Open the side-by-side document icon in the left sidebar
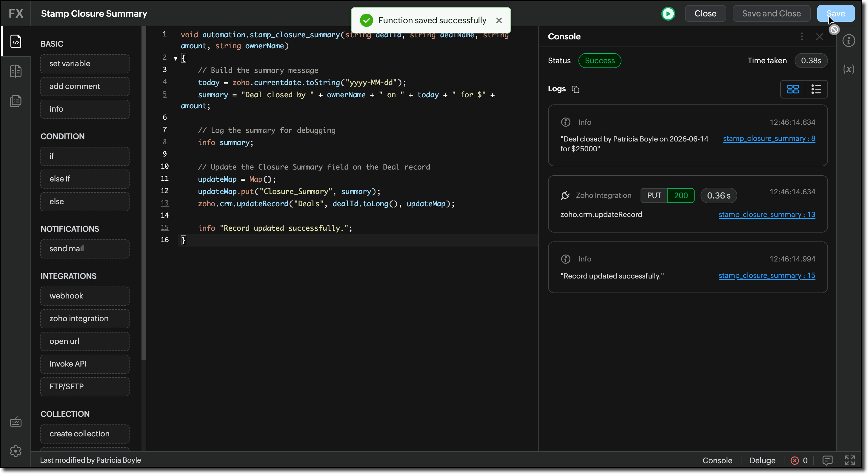 coord(16,71)
